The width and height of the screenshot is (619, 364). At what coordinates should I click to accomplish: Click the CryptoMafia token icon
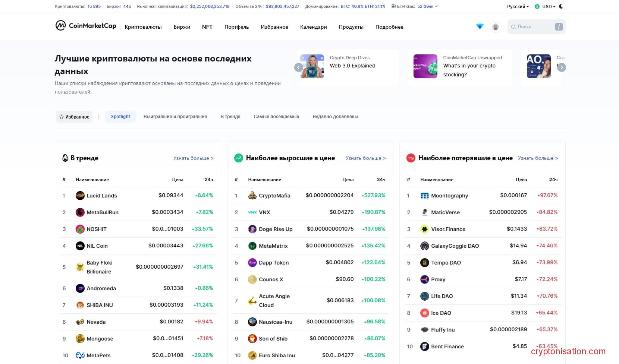tap(252, 196)
